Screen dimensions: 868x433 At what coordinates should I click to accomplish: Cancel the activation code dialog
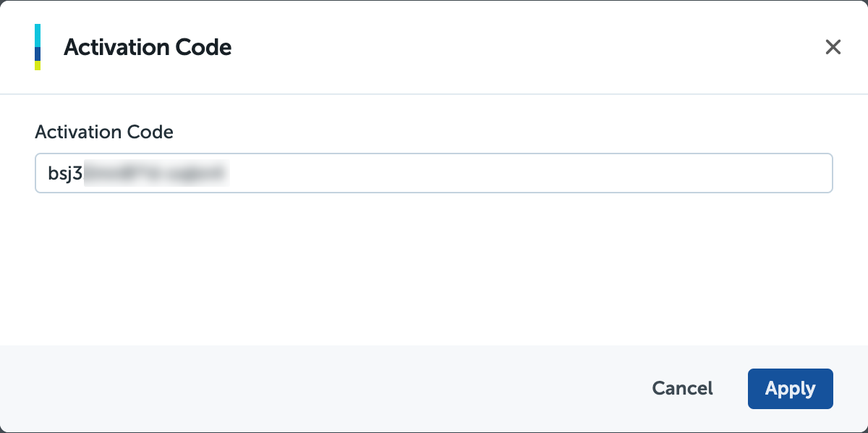(682, 389)
